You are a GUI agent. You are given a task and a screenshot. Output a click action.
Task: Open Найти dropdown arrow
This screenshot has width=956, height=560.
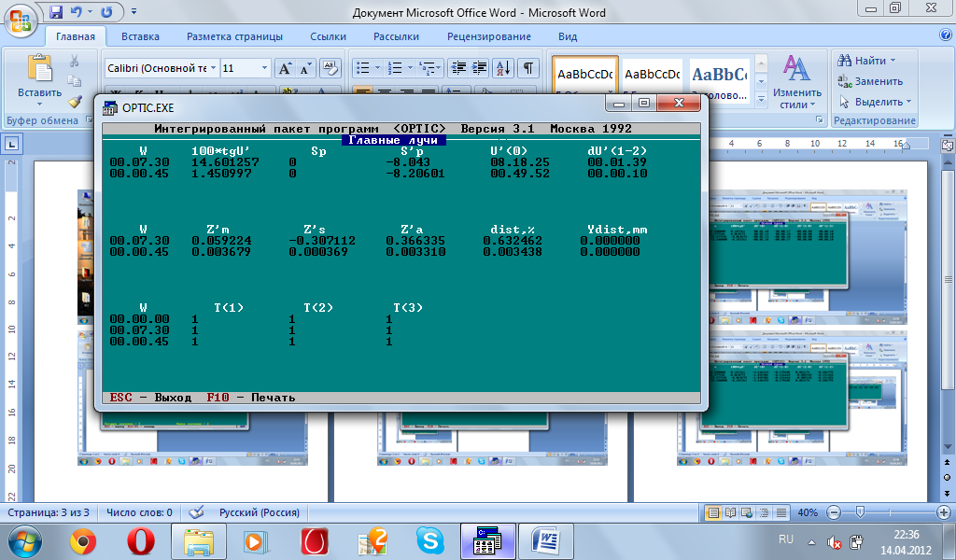pyautogui.click(x=893, y=61)
